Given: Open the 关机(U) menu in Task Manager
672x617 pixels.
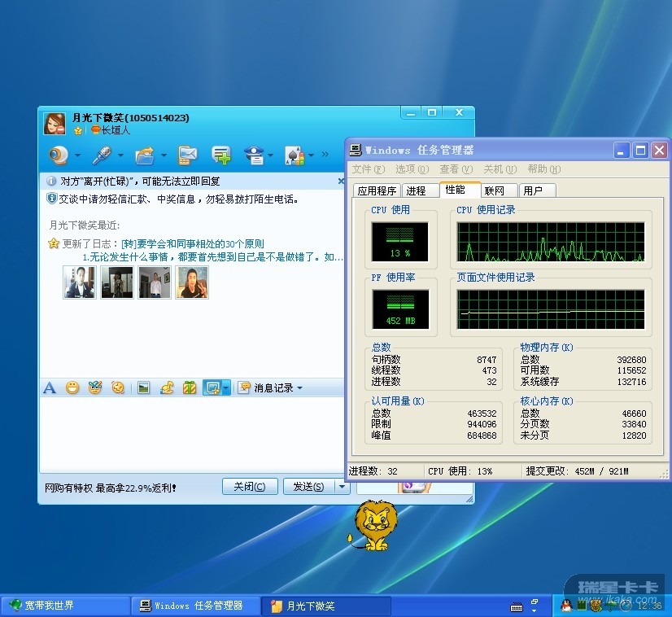Looking at the screenshot, I should 500,169.
